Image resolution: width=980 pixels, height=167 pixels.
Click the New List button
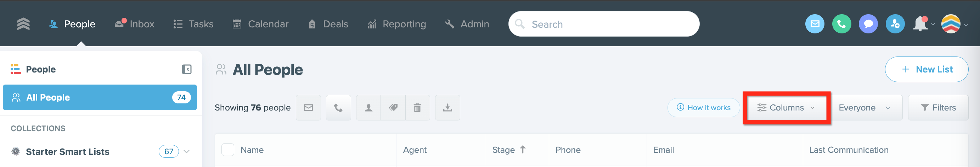click(927, 69)
